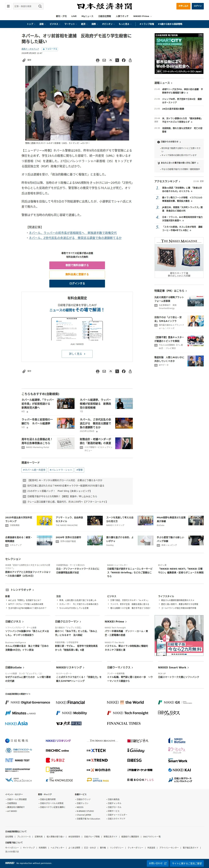Share to note using icon above article photo
The height and width of the screenshot is (868, 209).
(x=111, y=60)
